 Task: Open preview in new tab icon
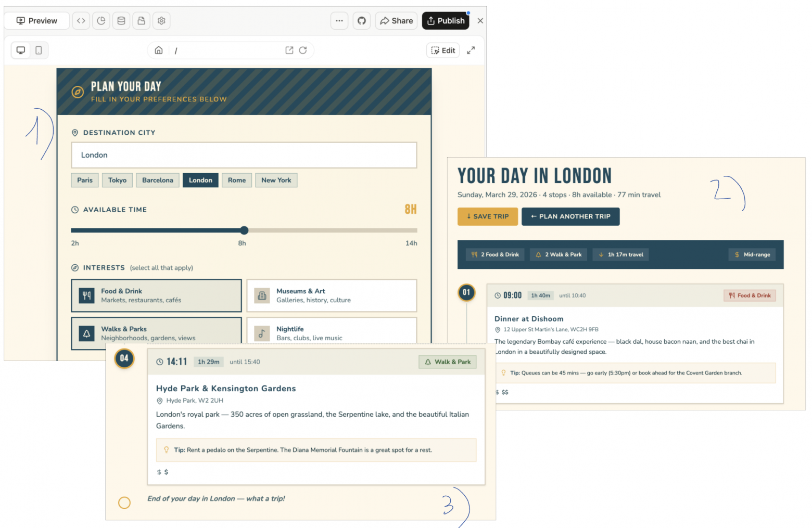pos(289,50)
